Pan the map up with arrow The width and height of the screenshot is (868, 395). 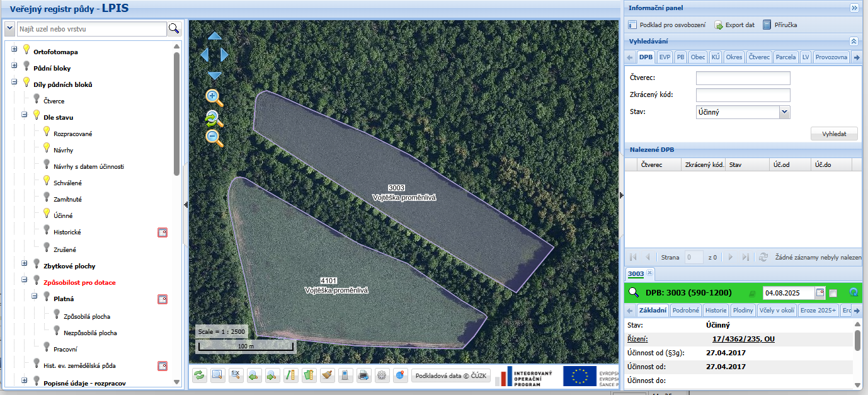point(214,37)
